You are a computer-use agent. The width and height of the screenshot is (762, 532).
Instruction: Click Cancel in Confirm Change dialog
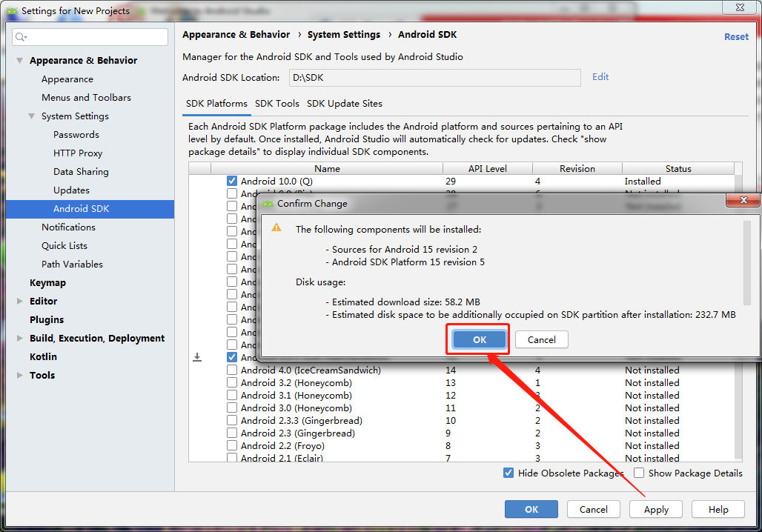tap(541, 339)
